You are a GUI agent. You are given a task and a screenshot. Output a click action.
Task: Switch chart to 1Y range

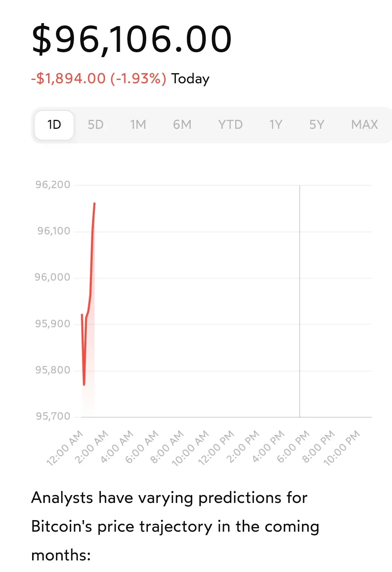[276, 125]
